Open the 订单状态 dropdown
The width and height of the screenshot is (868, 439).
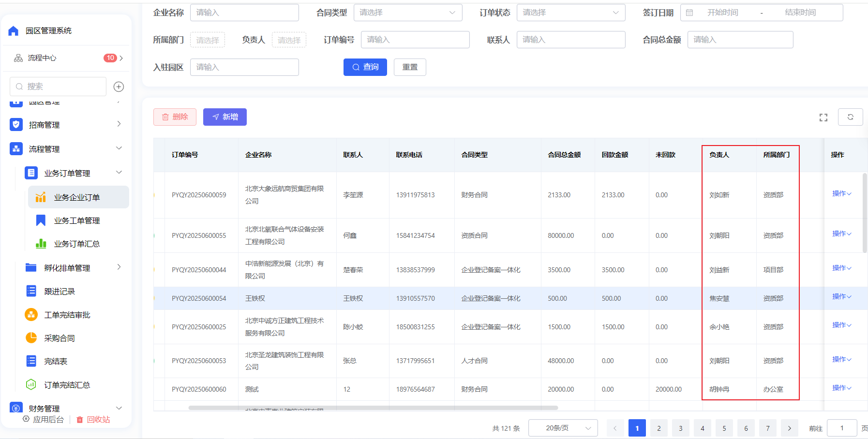(x=571, y=13)
